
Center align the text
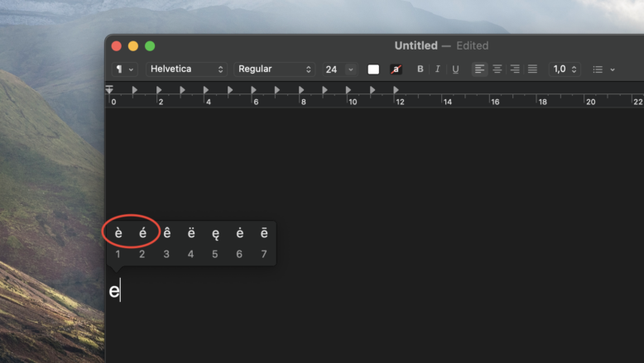pyautogui.click(x=497, y=69)
